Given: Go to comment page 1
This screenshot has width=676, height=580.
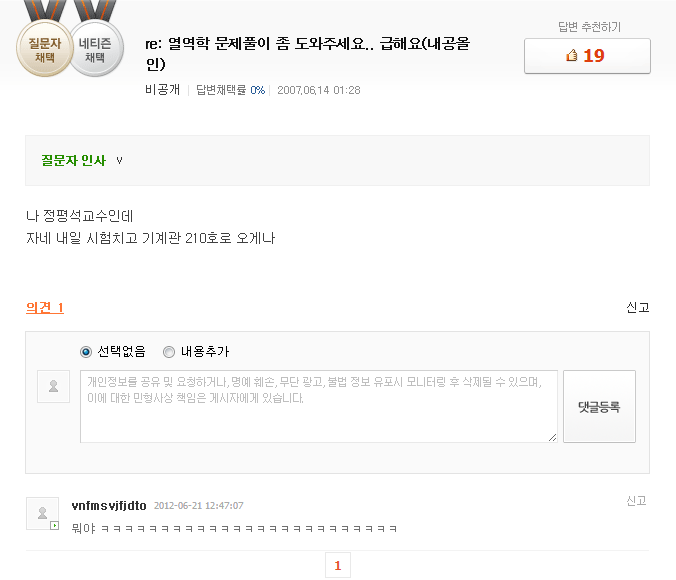Looking at the screenshot, I should coord(338,565).
